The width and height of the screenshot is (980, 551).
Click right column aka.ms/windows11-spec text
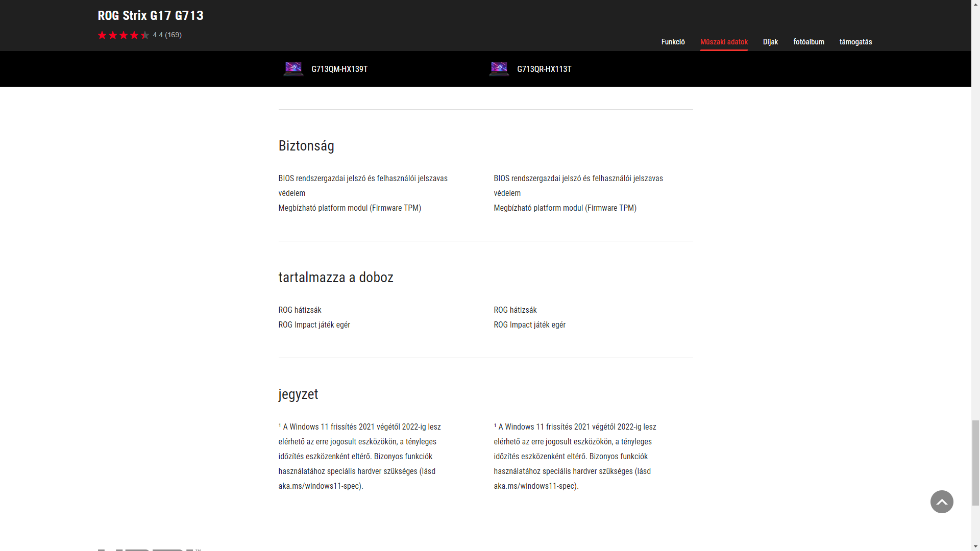(535, 486)
